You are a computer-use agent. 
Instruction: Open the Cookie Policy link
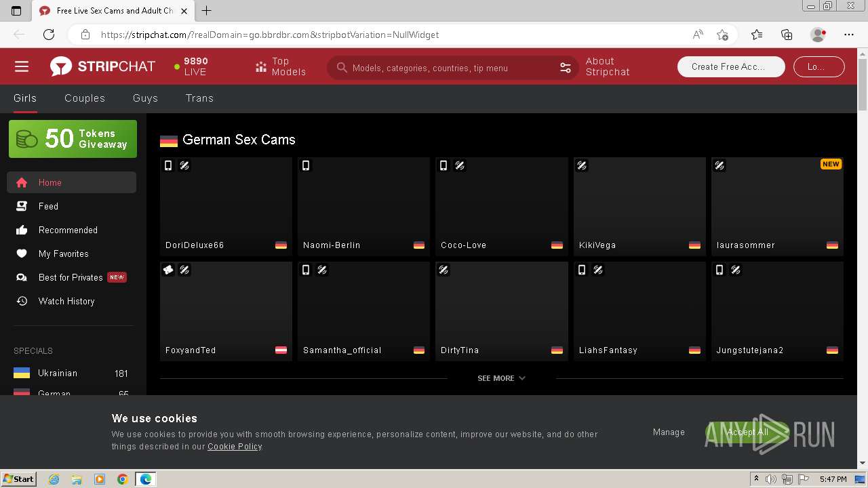point(235,447)
